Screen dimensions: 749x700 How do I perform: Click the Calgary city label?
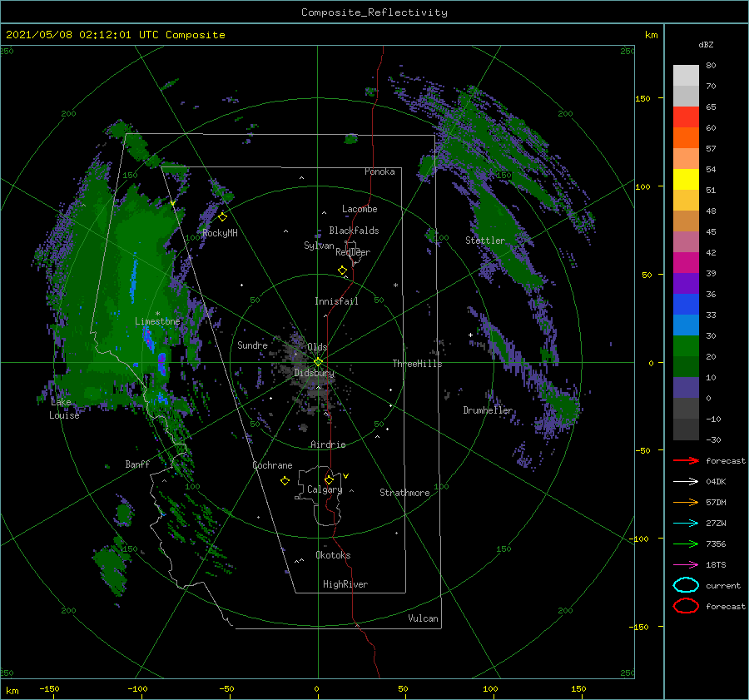click(x=325, y=489)
